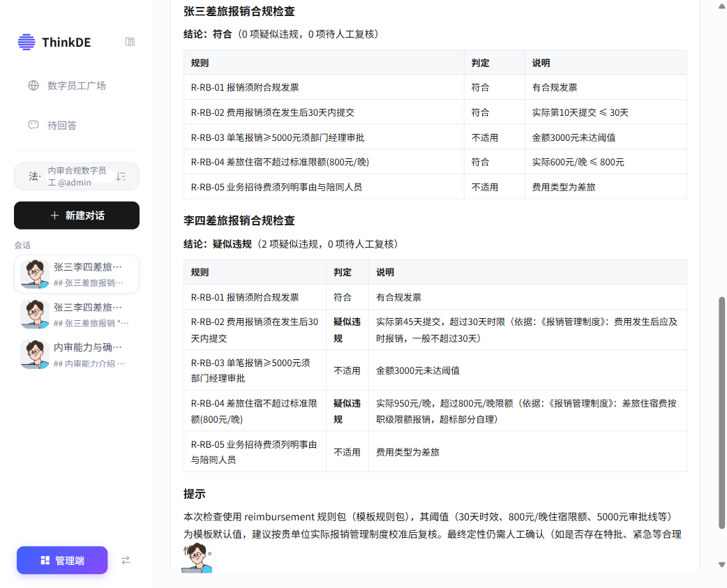Click the 新建对话 button

(77, 216)
